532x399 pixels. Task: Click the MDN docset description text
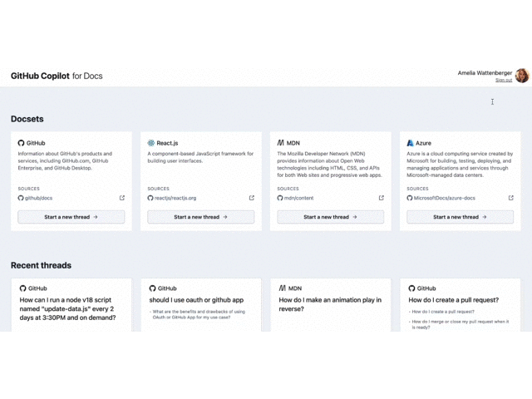tap(329, 165)
